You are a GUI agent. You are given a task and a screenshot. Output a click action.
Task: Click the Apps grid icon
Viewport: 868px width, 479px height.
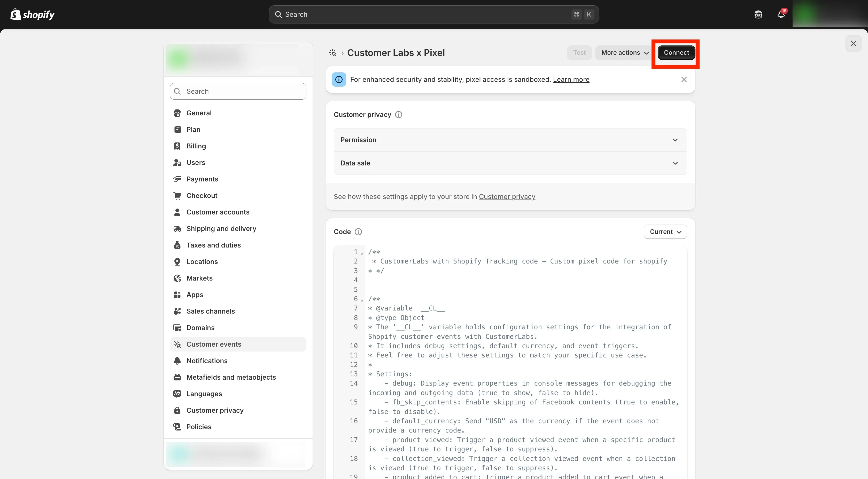point(177,294)
